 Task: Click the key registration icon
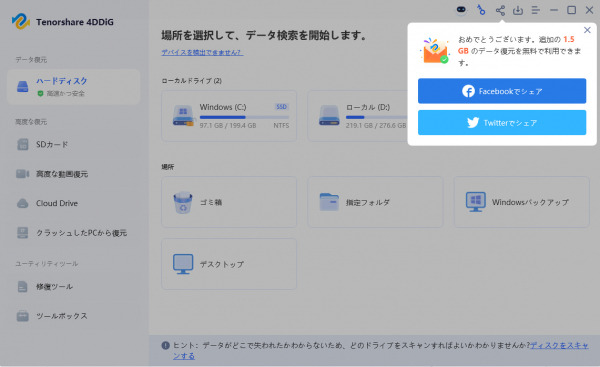click(481, 10)
